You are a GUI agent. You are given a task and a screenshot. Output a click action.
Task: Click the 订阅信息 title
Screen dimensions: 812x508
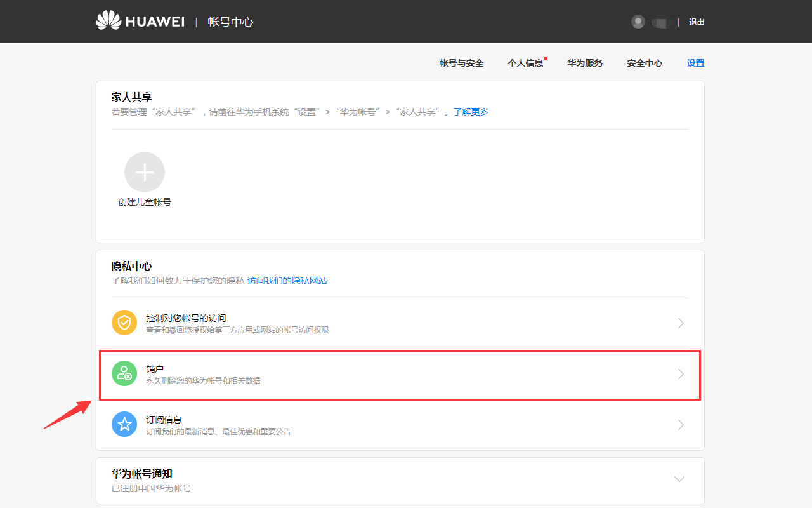tap(164, 420)
